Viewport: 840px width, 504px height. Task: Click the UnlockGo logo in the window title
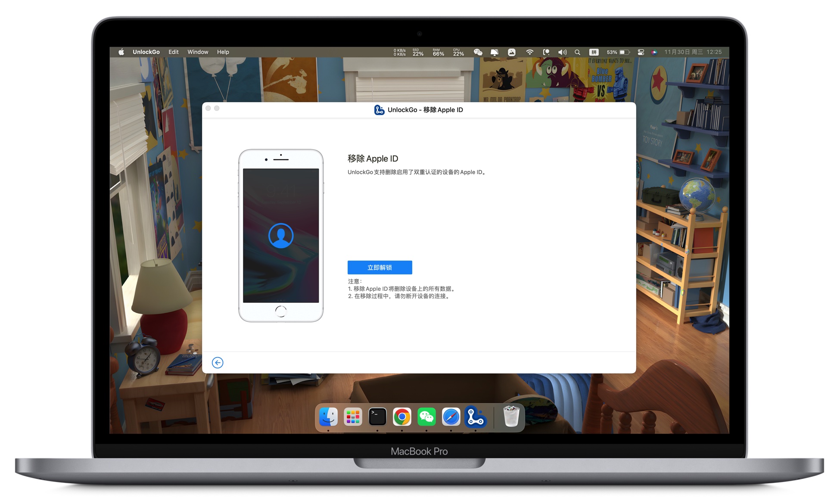coord(379,110)
